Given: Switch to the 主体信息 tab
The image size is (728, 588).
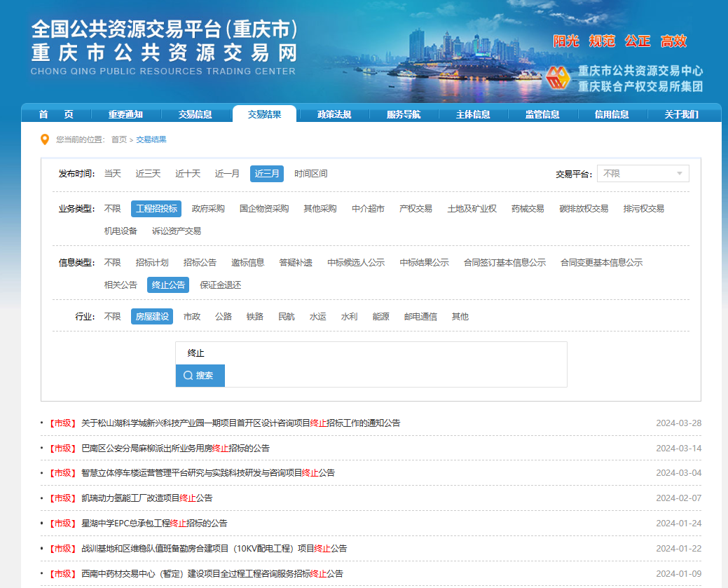Looking at the screenshot, I should tap(474, 114).
